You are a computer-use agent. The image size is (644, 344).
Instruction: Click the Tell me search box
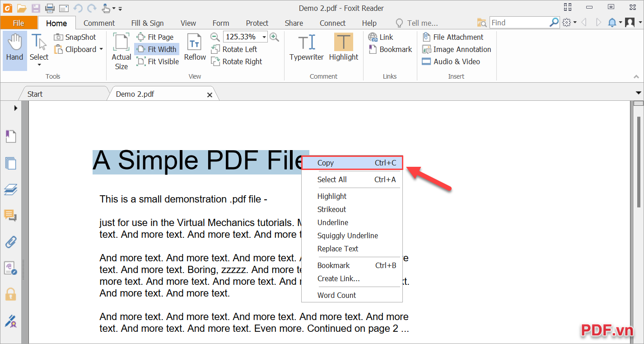tap(417, 23)
